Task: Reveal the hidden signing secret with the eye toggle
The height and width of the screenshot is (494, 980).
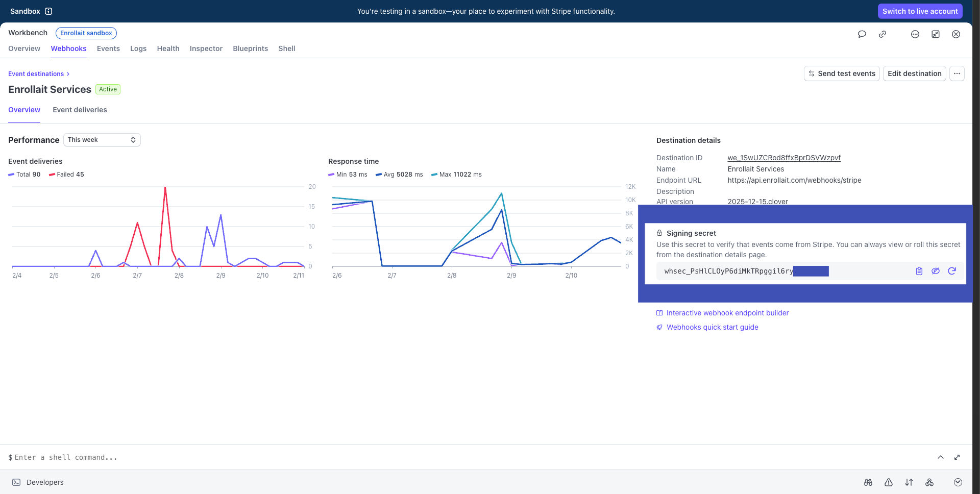Action: (x=936, y=271)
